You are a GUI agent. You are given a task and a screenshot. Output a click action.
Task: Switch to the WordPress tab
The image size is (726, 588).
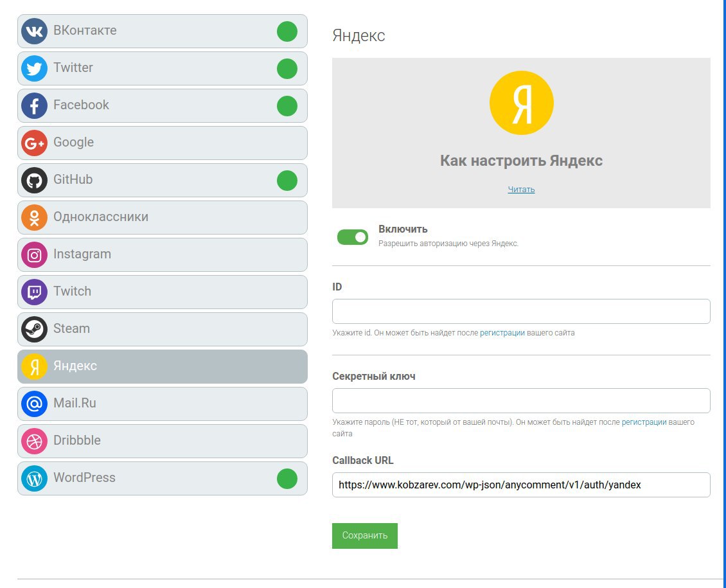pos(163,478)
